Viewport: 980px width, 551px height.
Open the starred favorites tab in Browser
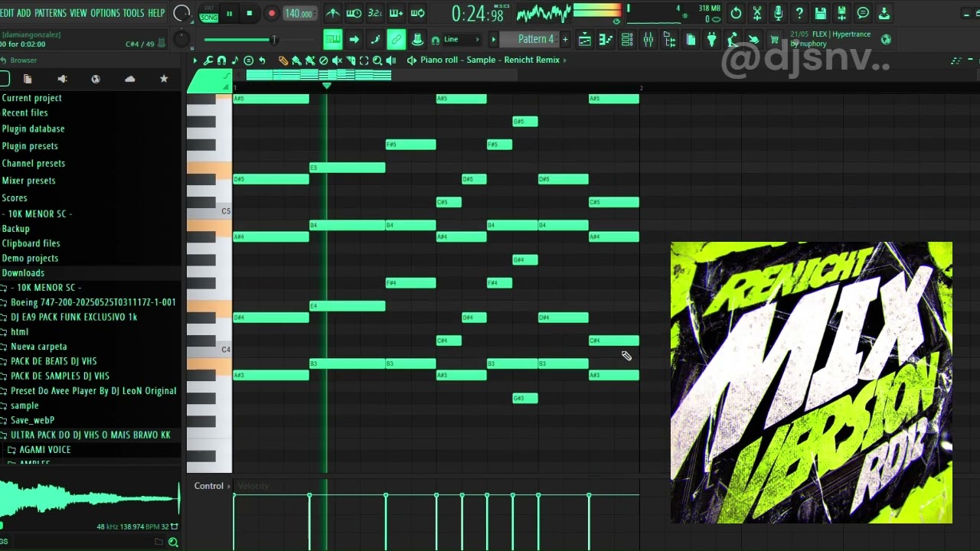(163, 79)
